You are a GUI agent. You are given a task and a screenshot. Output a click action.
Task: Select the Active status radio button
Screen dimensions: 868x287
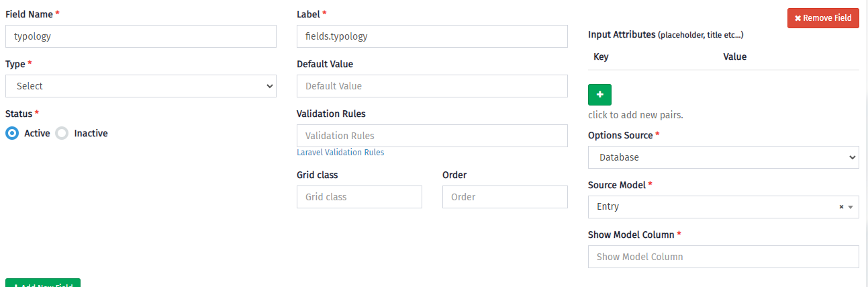tap(12, 133)
